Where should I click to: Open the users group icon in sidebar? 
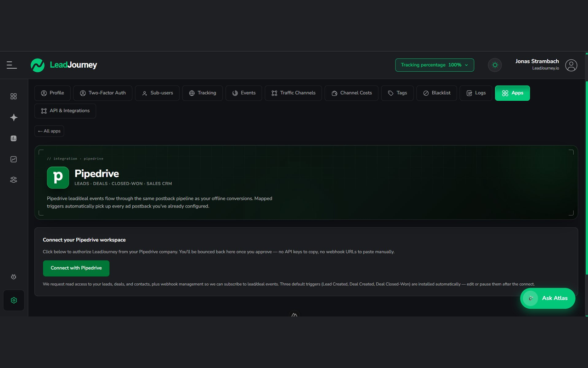tap(14, 180)
